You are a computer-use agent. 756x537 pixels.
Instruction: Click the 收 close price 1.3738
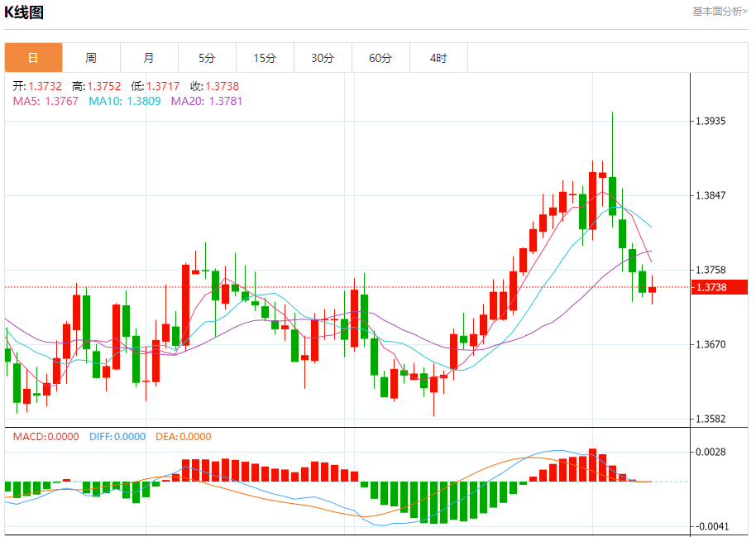(x=214, y=86)
